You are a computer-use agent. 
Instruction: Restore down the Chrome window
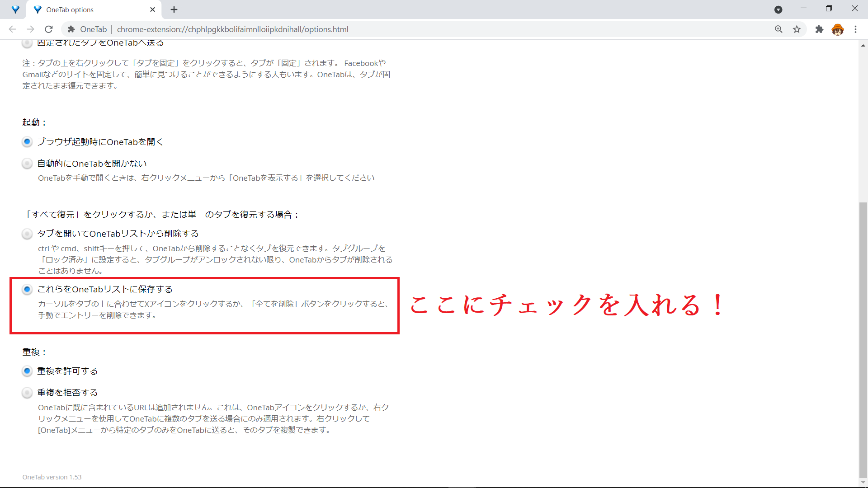[829, 9]
